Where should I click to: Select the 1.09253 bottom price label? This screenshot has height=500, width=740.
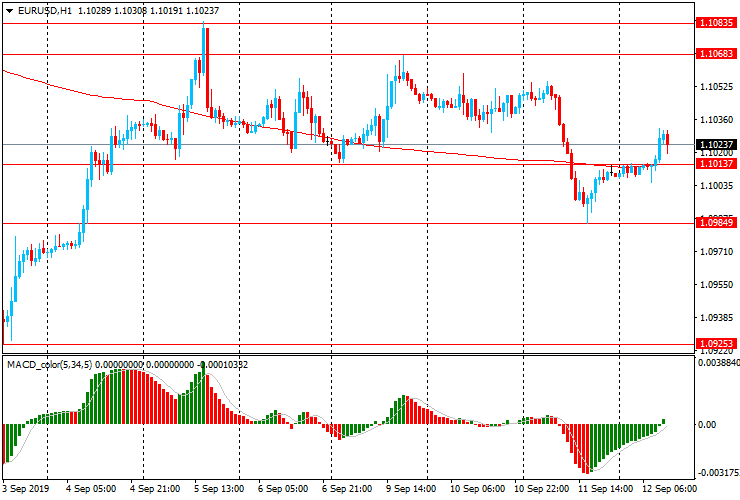point(718,343)
